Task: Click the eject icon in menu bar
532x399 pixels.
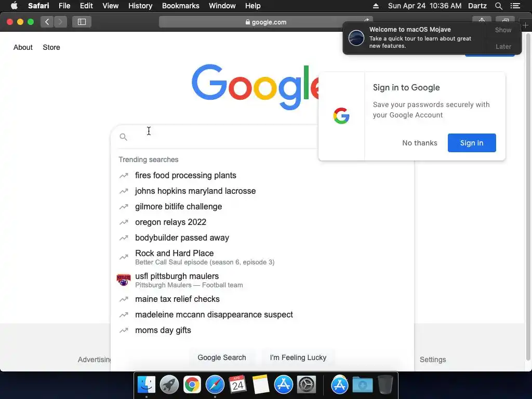Action: click(x=376, y=6)
